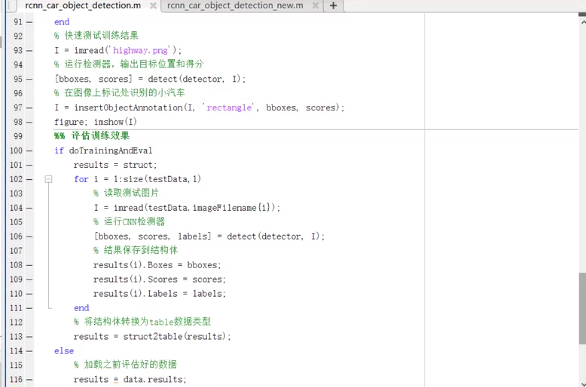
Task: Click the vertical scrollbar thumb
Action: coord(582,308)
